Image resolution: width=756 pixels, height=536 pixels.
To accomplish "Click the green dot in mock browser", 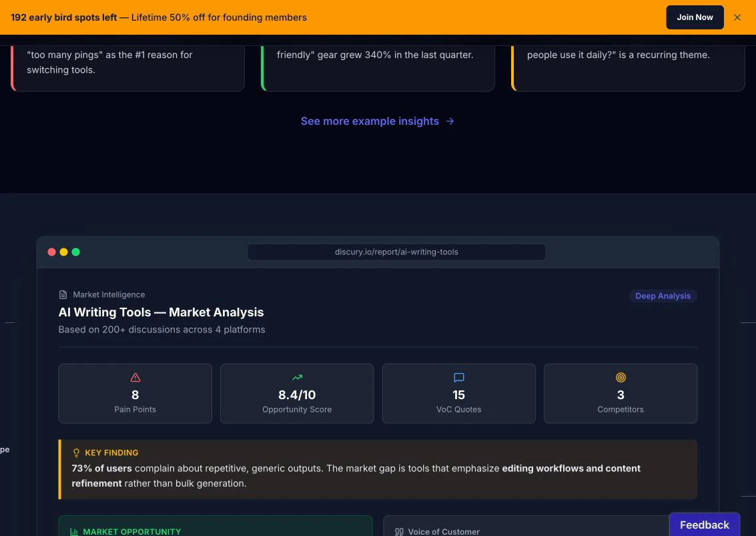I will [x=75, y=252].
